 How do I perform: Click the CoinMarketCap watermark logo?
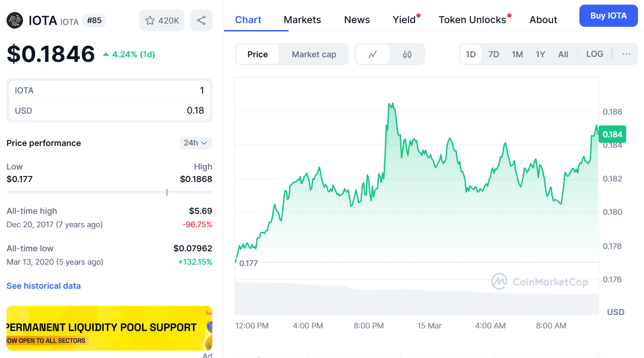539,281
